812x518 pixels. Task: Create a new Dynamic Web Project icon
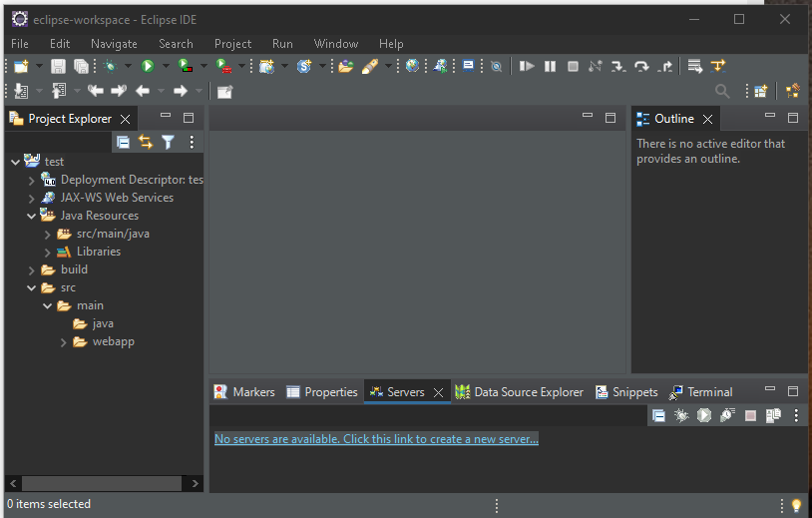click(266, 66)
